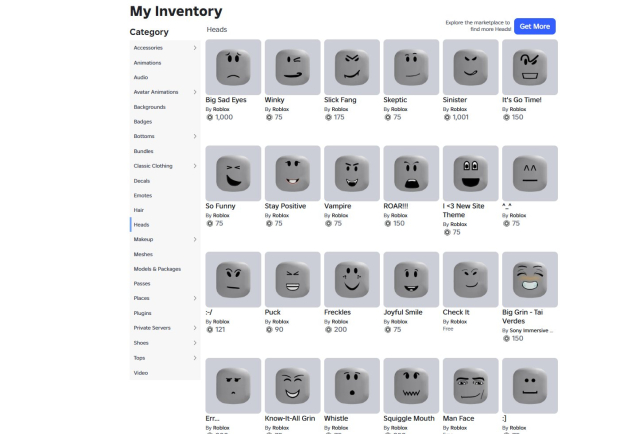Image resolution: width=635 pixels, height=434 pixels.
Task: Open the Meshes category
Action: pos(143,254)
